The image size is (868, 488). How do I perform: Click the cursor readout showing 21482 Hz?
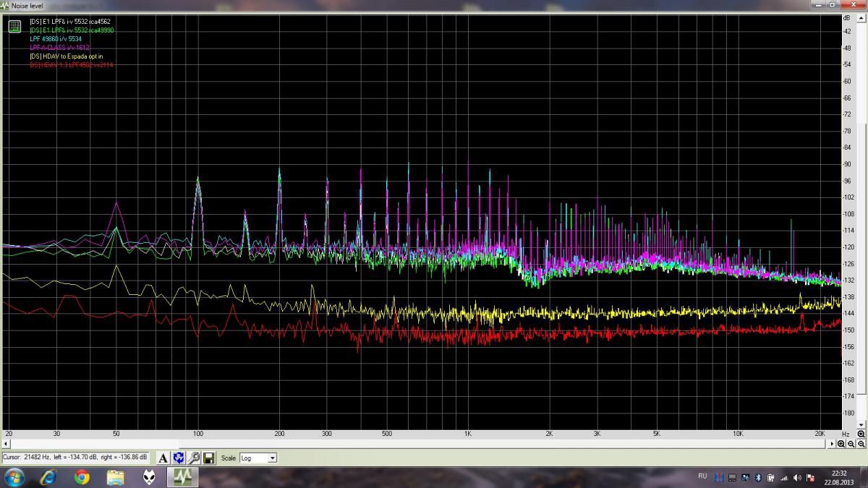point(75,458)
